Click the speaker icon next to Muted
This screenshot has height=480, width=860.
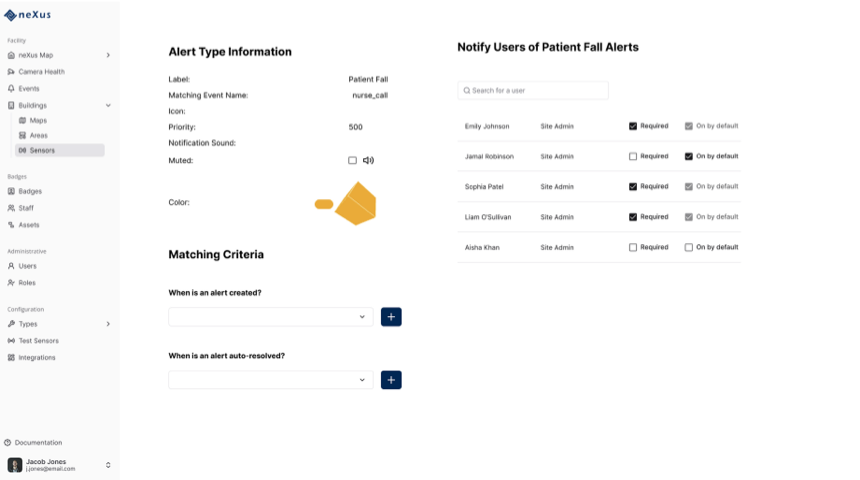coord(369,161)
